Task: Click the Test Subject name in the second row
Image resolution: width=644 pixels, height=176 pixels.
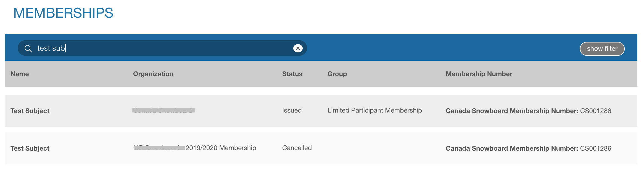Action: (30, 148)
